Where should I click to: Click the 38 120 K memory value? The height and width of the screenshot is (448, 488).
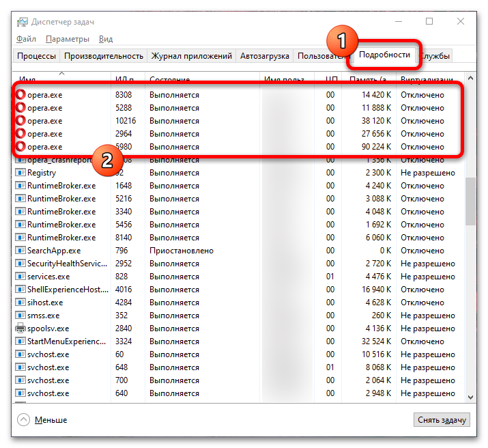376,121
